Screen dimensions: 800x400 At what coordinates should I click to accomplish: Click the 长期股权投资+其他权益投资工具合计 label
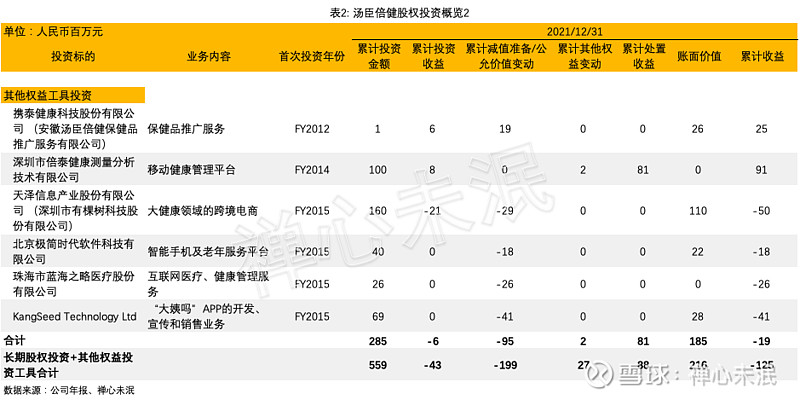(68, 365)
